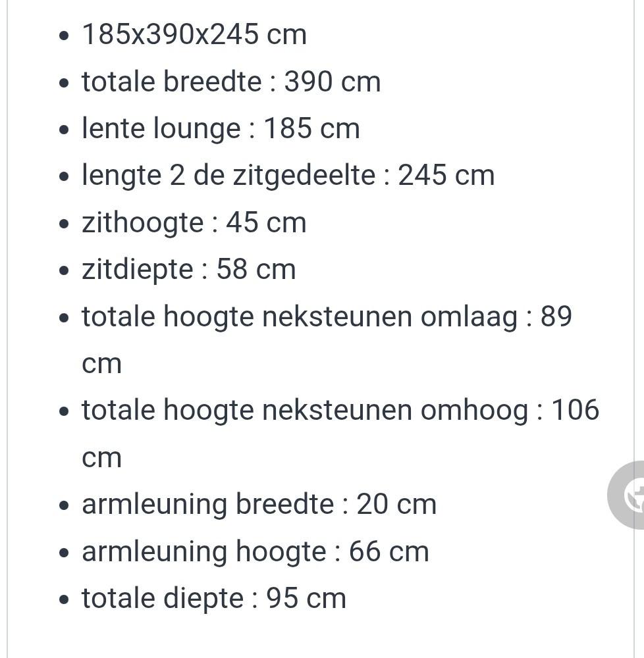Click the bullet before 'zithoogte'
This screenshot has height=658, width=644.
64,224
